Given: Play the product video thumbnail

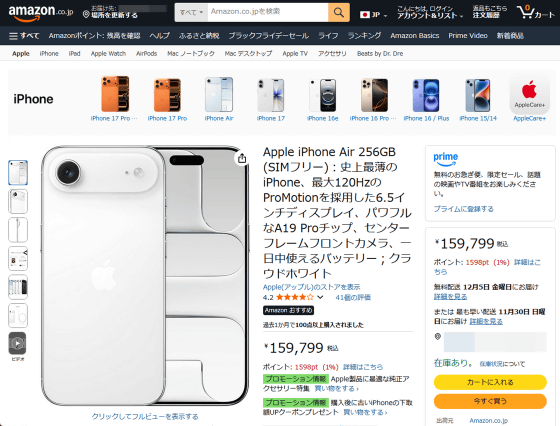Looking at the screenshot, I should pos(18,343).
